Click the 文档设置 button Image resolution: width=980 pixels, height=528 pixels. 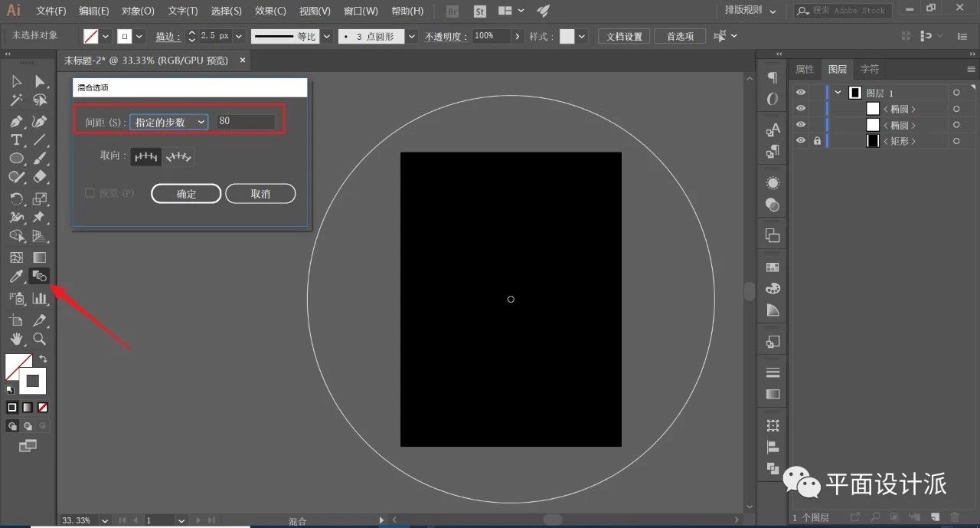pos(624,36)
